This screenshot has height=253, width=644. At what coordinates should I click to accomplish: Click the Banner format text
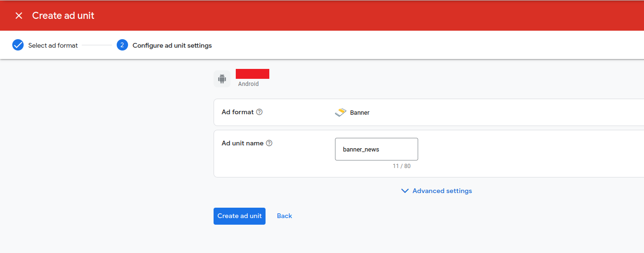click(360, 113)
